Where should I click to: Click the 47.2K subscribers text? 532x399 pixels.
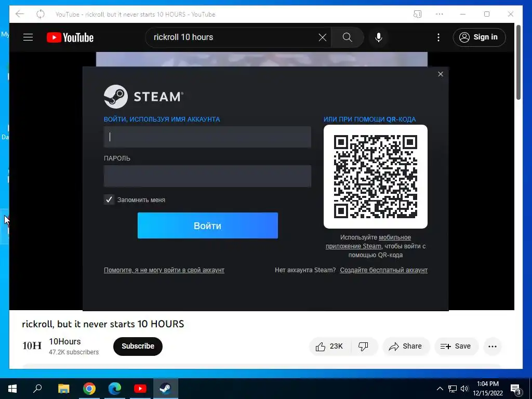[x=74, y=352]
